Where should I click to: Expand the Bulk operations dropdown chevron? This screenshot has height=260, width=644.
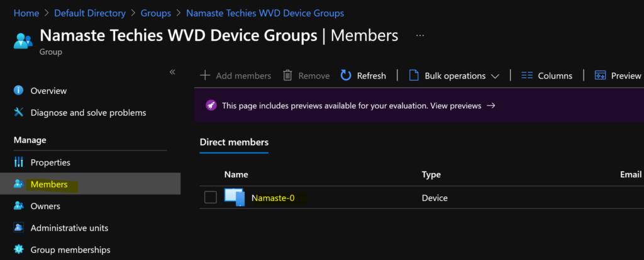[x=495, y=76]
